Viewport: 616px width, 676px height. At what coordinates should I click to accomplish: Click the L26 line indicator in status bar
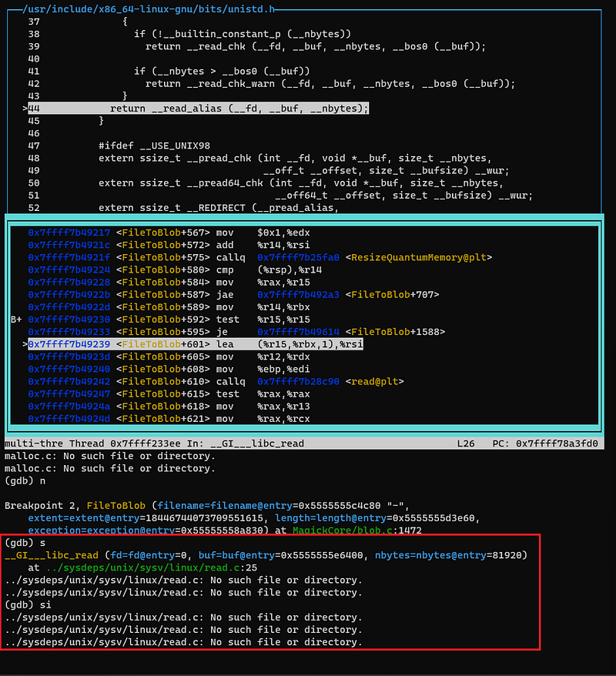[466, 443]
